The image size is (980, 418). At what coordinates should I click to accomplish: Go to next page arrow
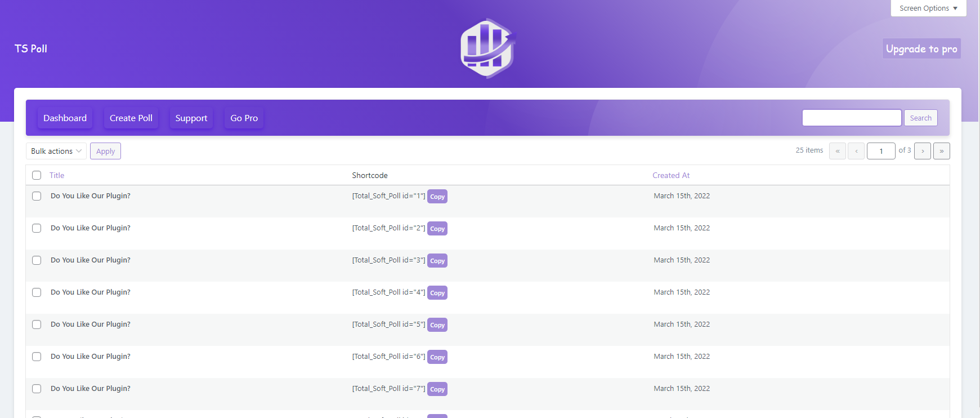[x=923, y=151]
